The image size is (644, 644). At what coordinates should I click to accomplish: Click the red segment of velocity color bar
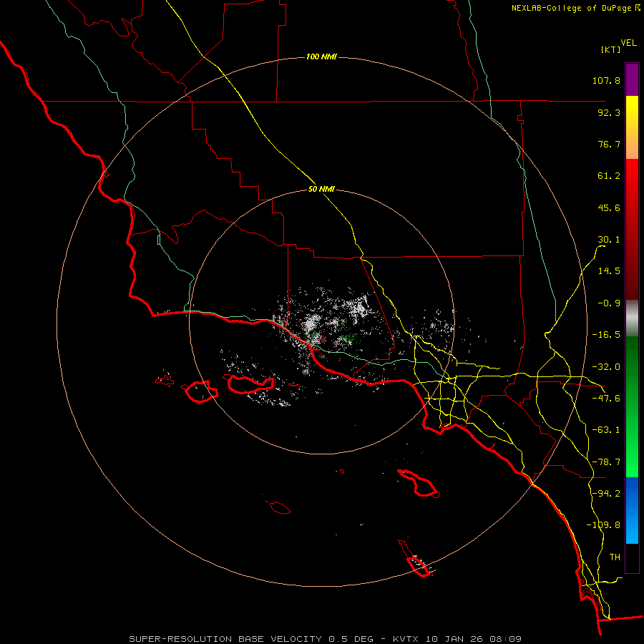(632, 229)
